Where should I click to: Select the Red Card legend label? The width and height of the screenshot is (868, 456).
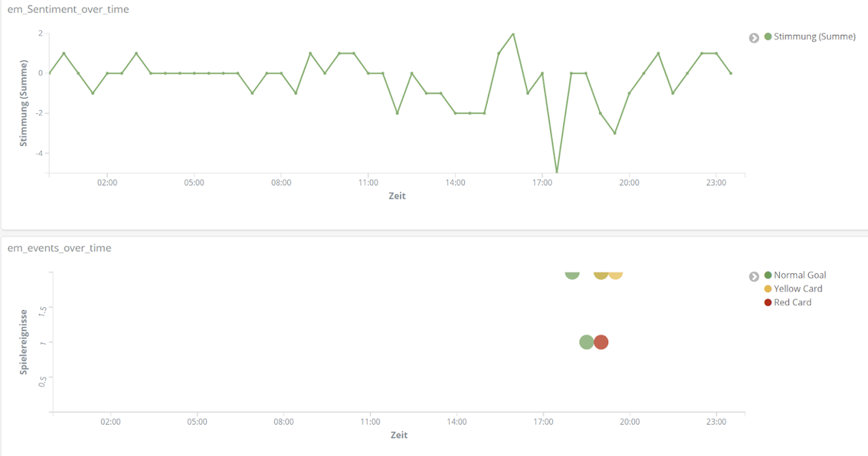(792, 302)
